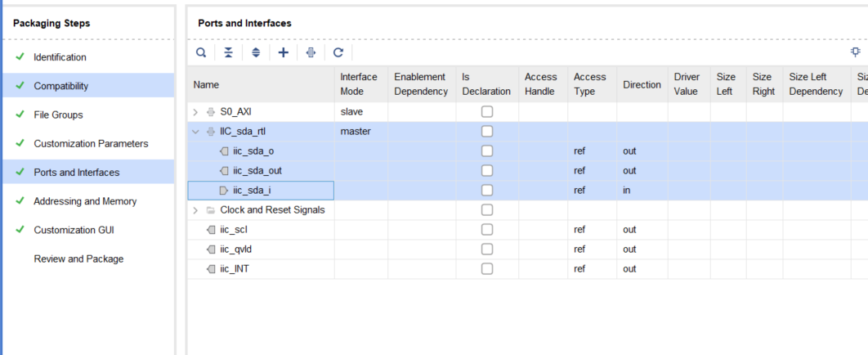Image resolution: width=868 pixels, height=355 pixels.
Task: Click the Refresh icon in toolbar
Action: pos(338,52)
